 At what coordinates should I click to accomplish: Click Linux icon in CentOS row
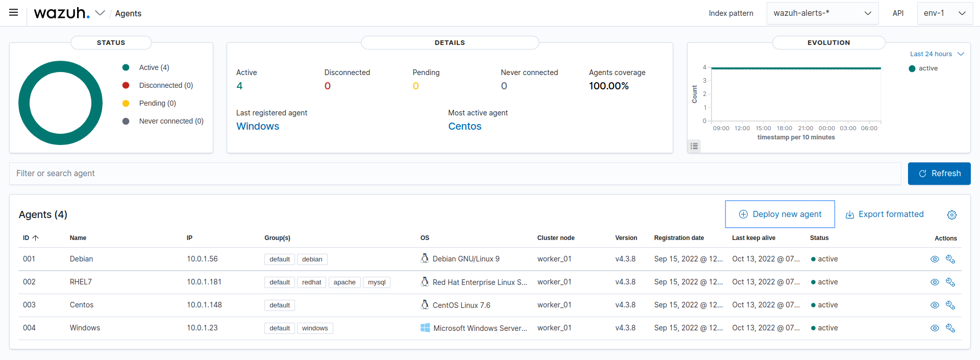coord(425,304)
